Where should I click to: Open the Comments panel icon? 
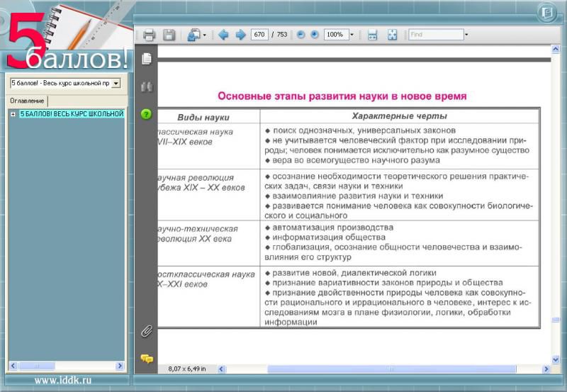pos(146,359)
